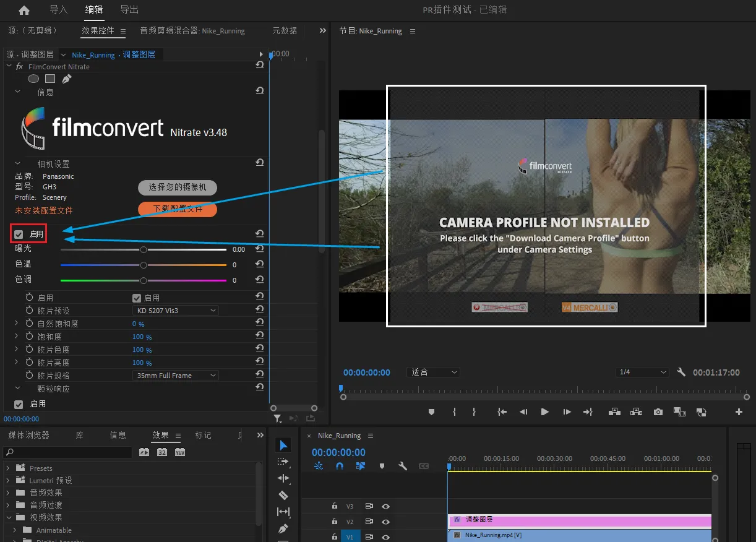This screenshot has width=756, height=542.
Task: Open the 35mm Full Frame dropdown
Action: click(x=176, y=376)
